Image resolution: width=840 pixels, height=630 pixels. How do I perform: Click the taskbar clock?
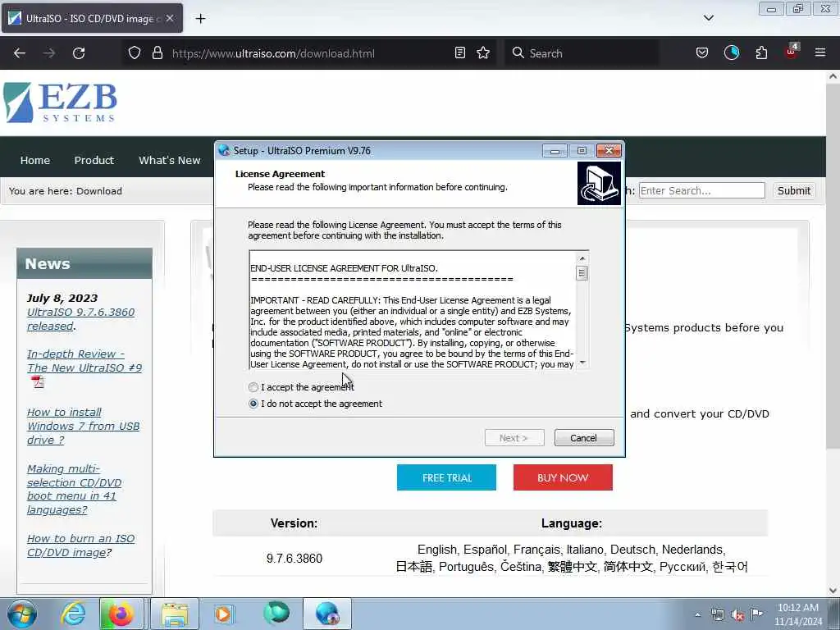(798, 614)
